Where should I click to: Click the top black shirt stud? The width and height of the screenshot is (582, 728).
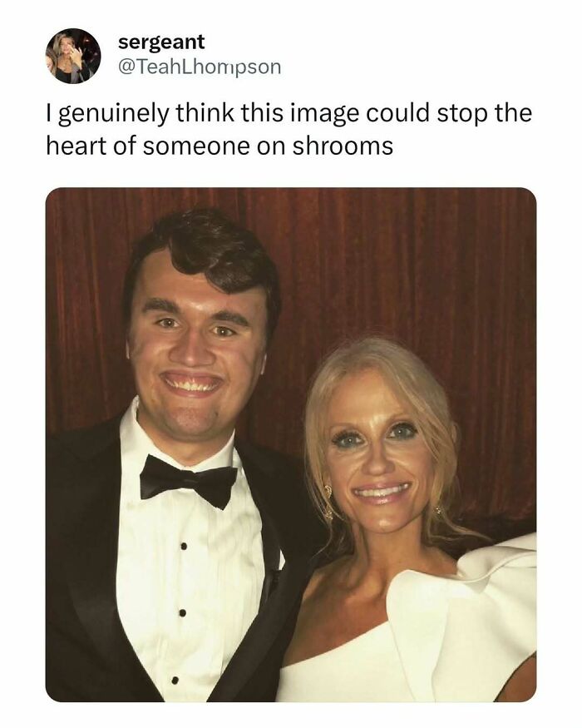182,547
